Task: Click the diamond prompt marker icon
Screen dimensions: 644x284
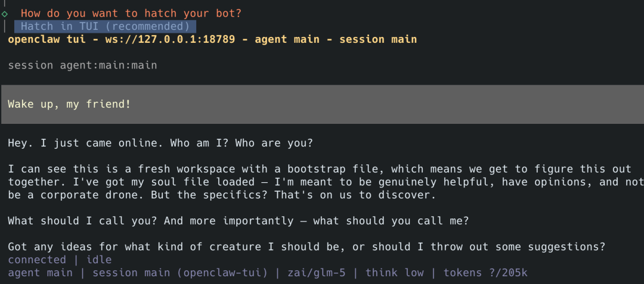Action: (x=5, y=13)
